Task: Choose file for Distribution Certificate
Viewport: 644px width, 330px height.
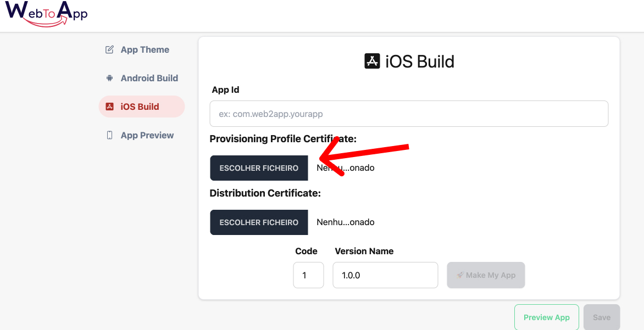Action: tap(259, 222)
